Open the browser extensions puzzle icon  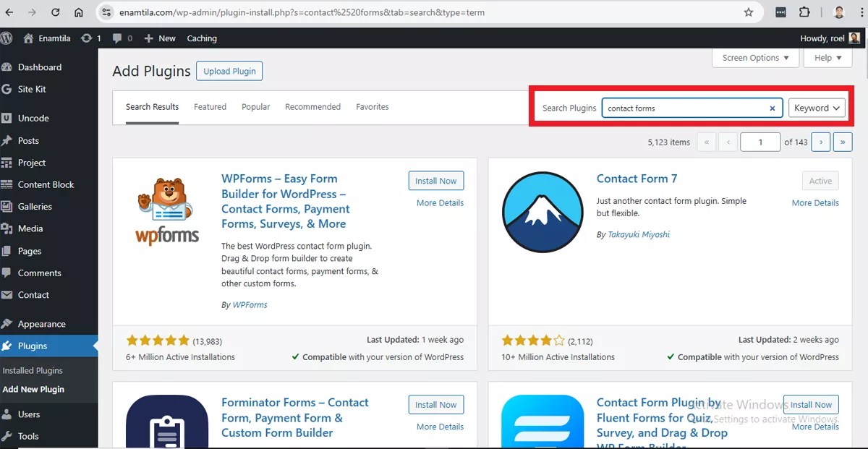point(804,12)
